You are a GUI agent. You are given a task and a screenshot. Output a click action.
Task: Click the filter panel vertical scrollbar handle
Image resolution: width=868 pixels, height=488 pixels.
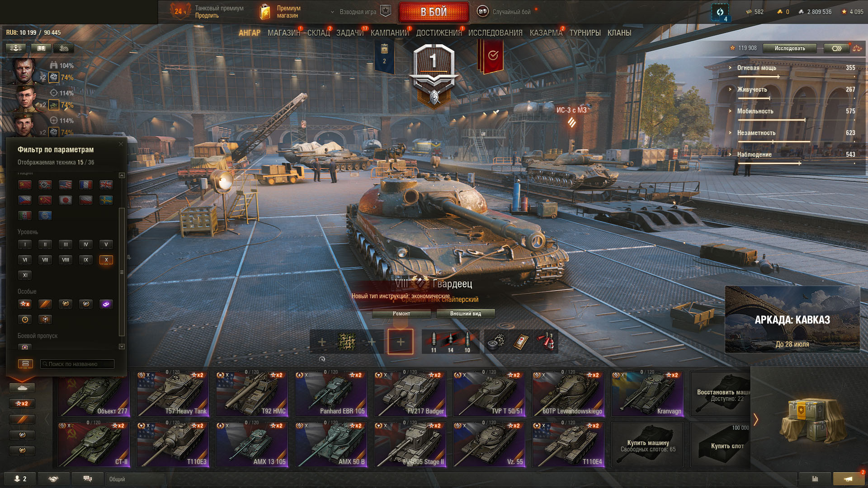click(121, 272)
